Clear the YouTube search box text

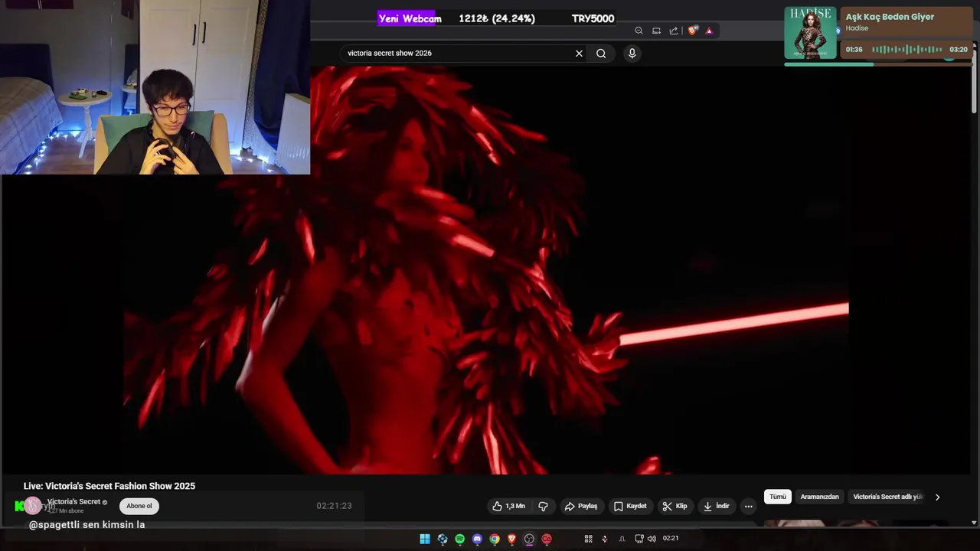point(579,54)
